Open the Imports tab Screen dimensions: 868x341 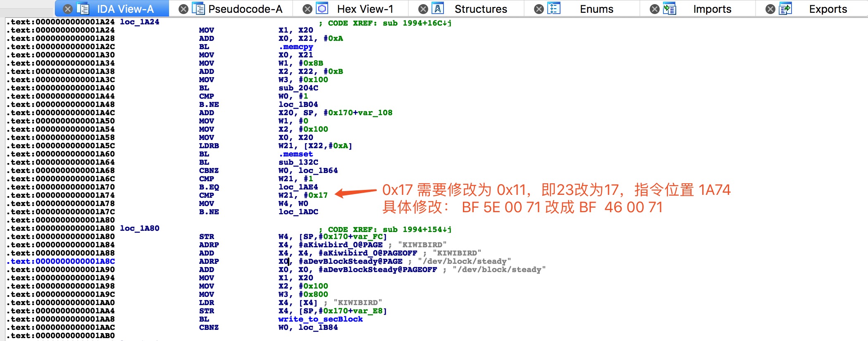pos(712,9)
